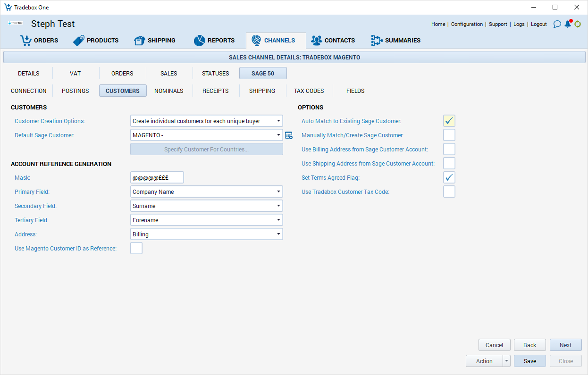Viewport: 588px width, 375px height.
Task: Click the notifications bell icon
Action: (x=567, y=24)
